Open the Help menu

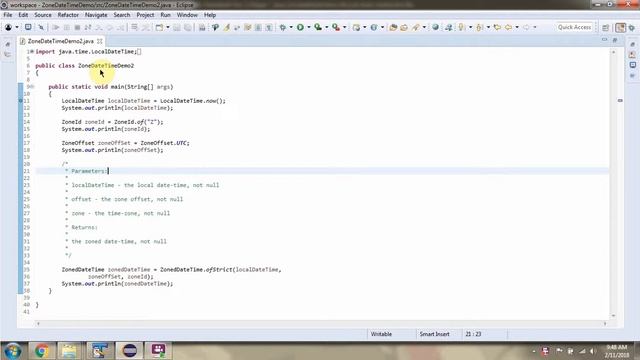210,15
